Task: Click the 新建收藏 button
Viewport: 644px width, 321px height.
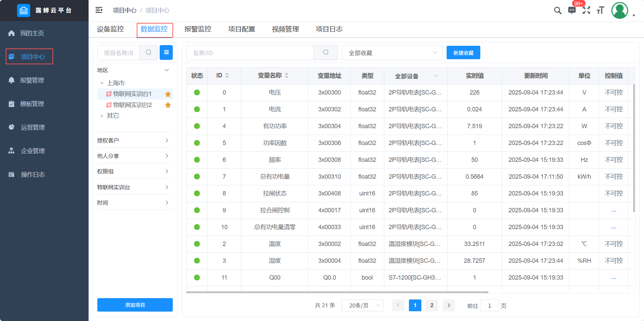Action: coord(463,53)
